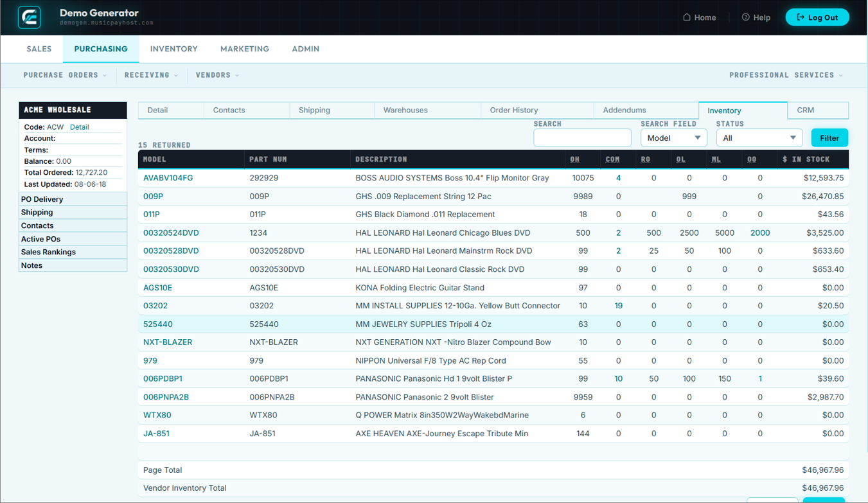
Task: Open the Help link
Action: tap(756, 17)
